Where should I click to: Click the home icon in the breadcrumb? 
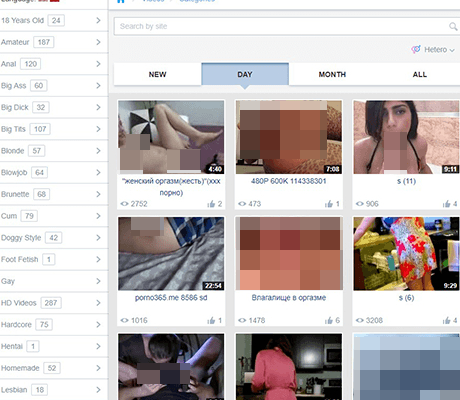click(x=121, y=1)
